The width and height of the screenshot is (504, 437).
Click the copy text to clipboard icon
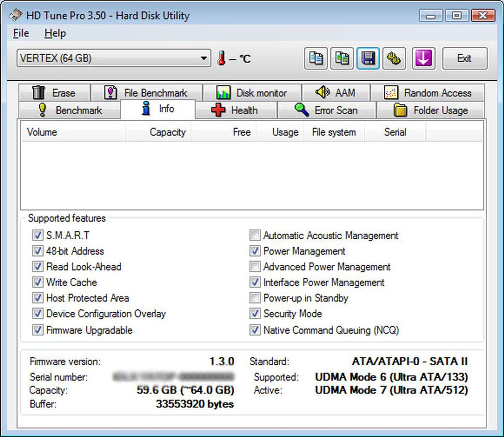pos(316,58)
